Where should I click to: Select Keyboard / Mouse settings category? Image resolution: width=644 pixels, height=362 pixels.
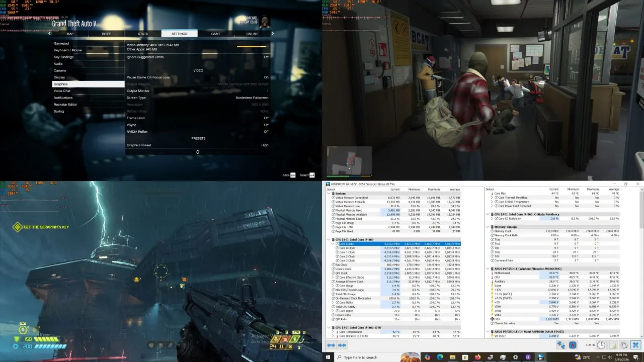pos(89,50)
